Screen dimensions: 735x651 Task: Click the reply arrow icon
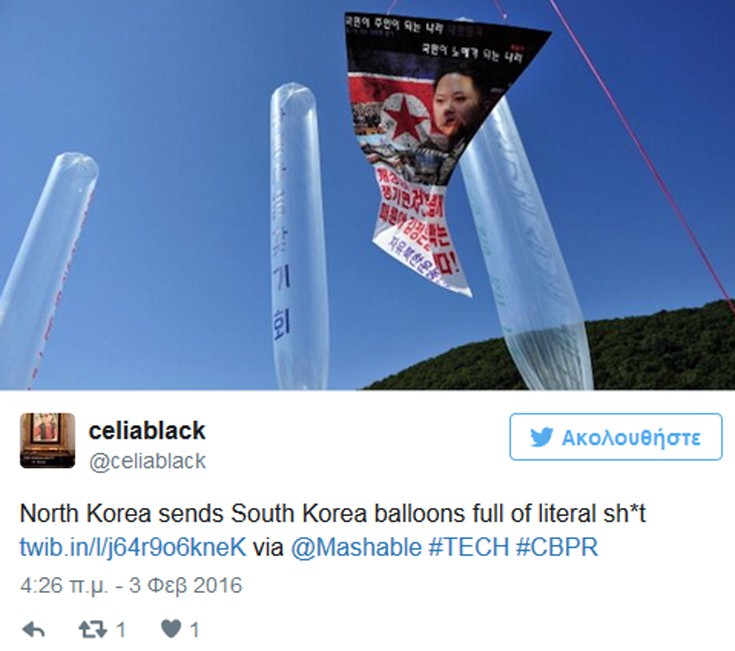click(34, 629)
